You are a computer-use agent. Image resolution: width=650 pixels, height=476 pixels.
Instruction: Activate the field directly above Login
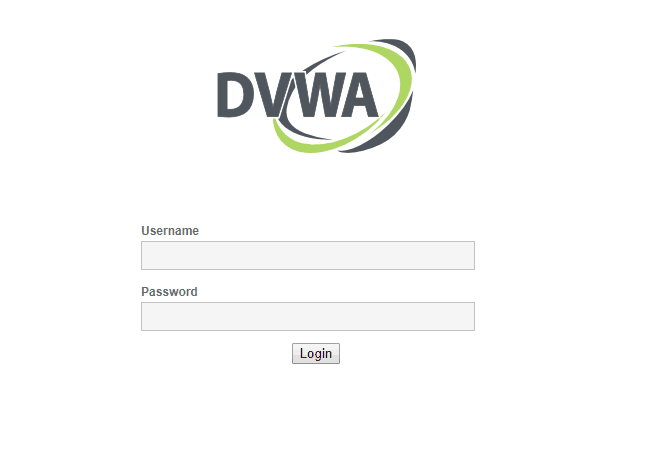[308, 316]
